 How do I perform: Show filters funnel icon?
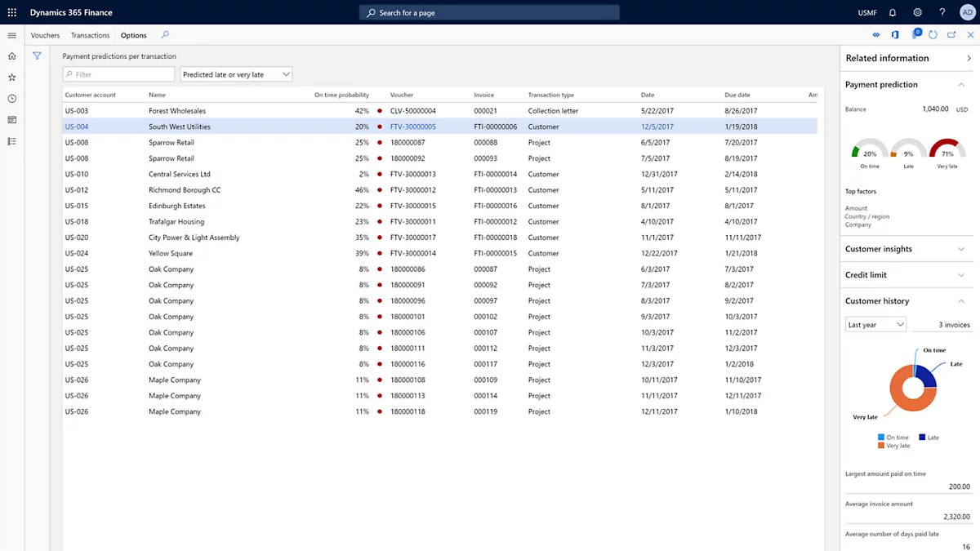pos(37,56)
